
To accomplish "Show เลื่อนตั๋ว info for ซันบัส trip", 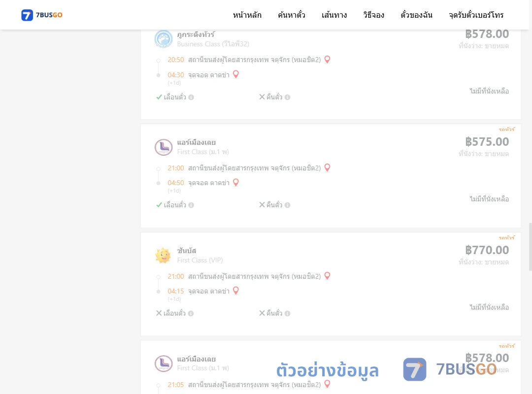I will pyautogui.click(x=191, y=314).
